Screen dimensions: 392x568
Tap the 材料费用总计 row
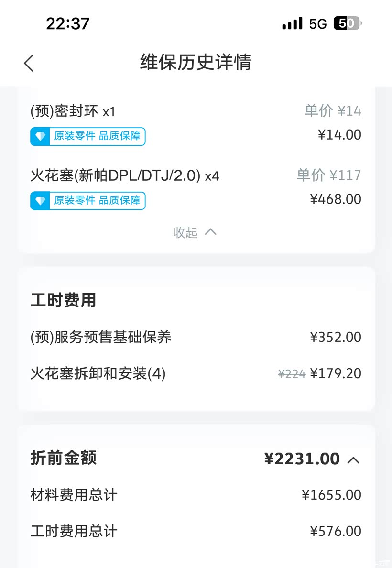click(x=74, y=495)
